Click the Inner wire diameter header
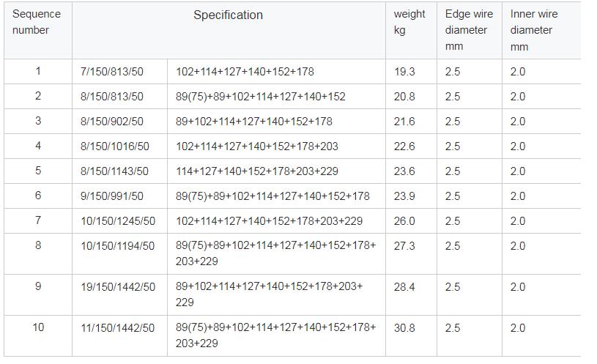Viewport: 597px width, 364px height. click(x=541, y=31)
